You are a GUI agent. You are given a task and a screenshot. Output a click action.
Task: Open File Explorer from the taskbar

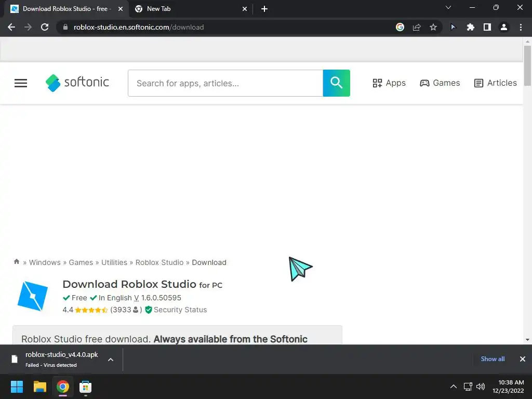(x=39, y=387)
